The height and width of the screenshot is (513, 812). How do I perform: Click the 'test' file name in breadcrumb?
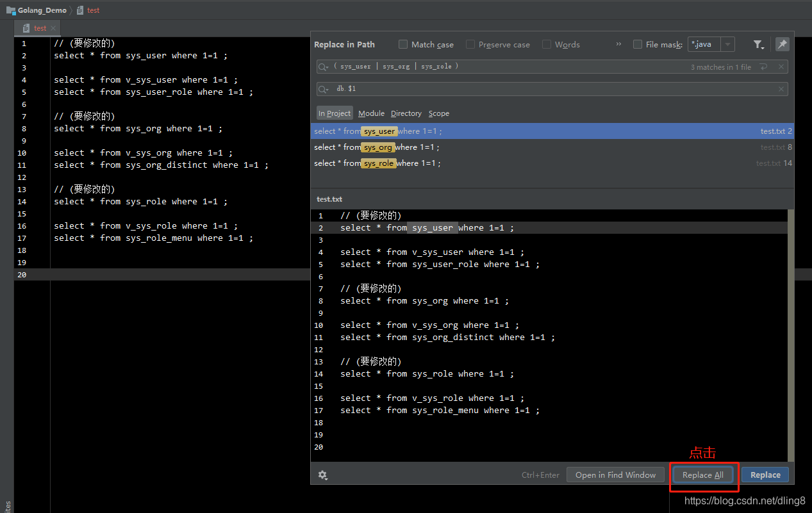click(x=94, y=10)
